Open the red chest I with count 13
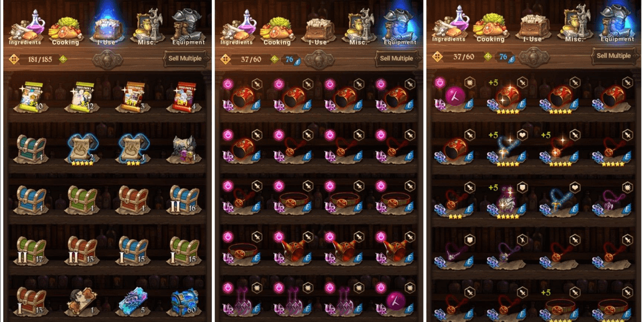This screenshot has height=322, width=644. click(x=32, y=301)
